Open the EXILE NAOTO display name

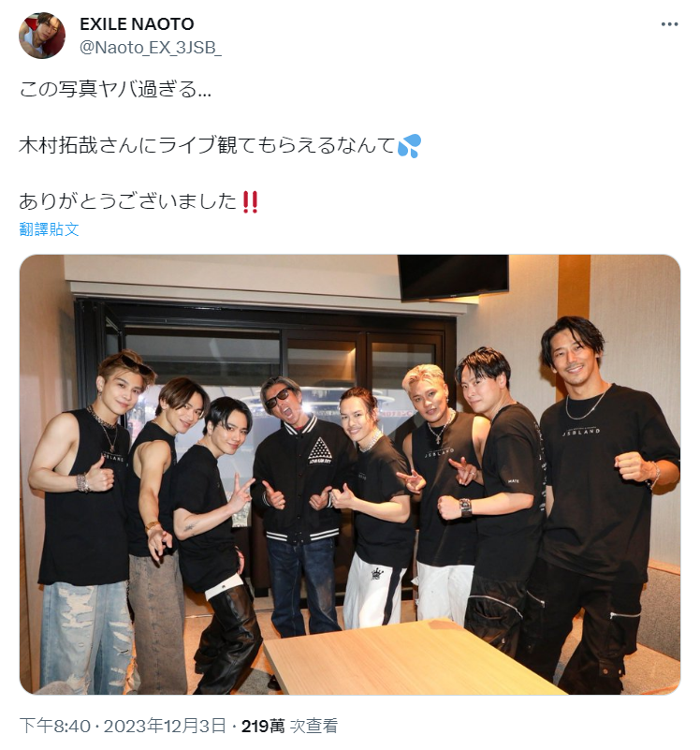coord(137,24)
